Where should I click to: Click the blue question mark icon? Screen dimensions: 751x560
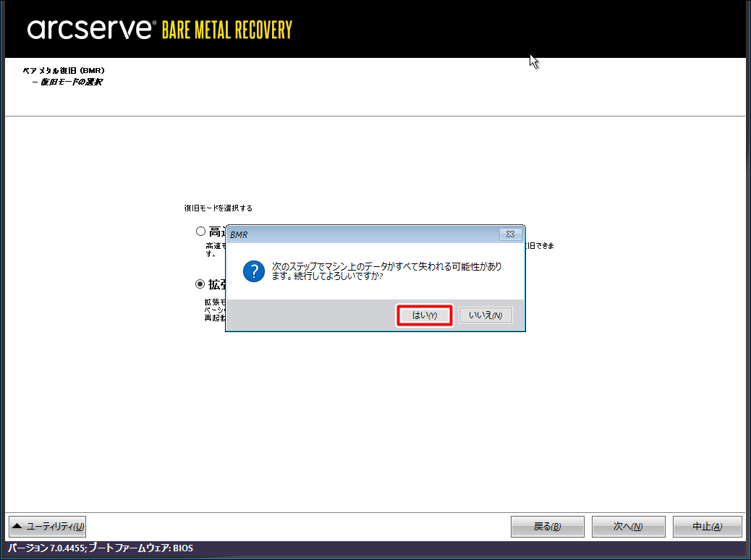(x=254, y=271)
